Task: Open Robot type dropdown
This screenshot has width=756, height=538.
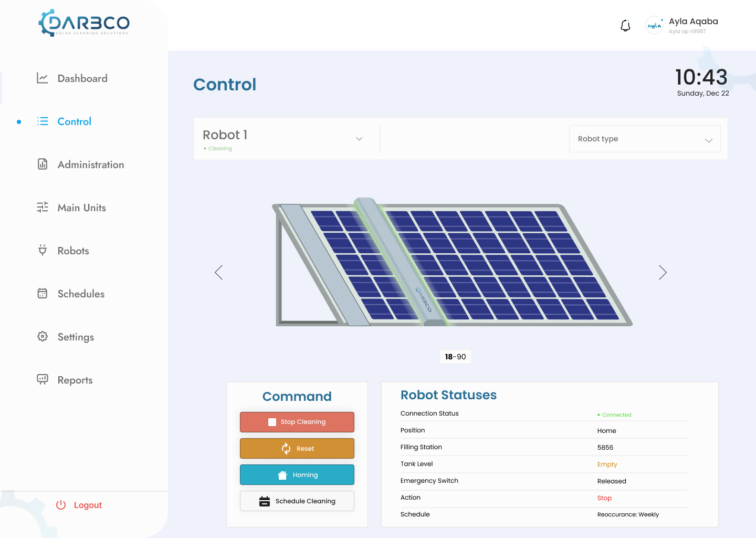Action: click(645, 139)
